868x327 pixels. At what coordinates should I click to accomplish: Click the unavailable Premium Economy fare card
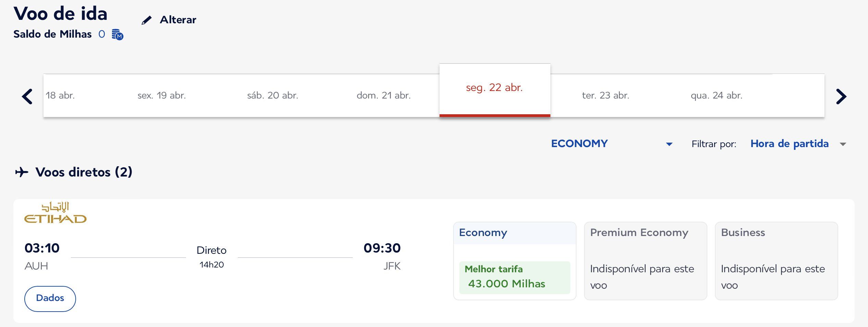[x=645, y=261]
